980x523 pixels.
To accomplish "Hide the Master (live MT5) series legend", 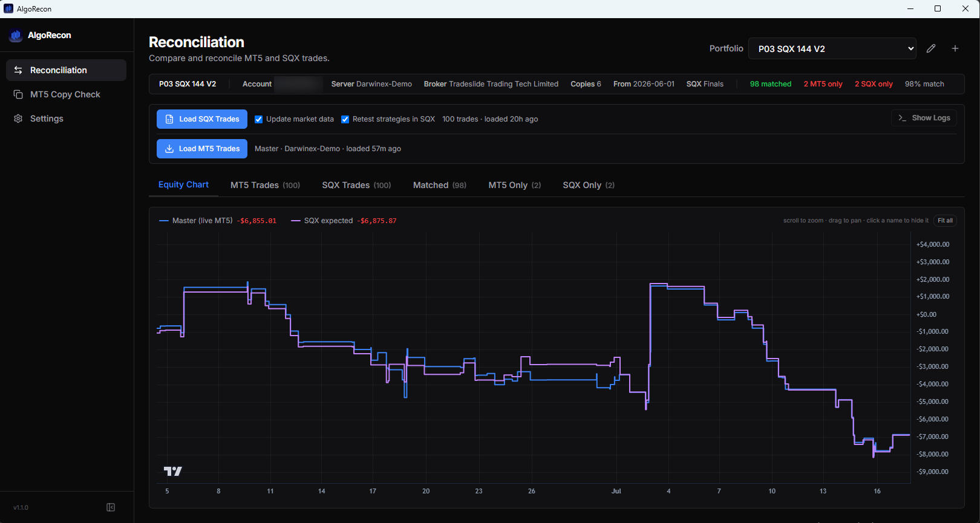I will [x=202, y=221].
